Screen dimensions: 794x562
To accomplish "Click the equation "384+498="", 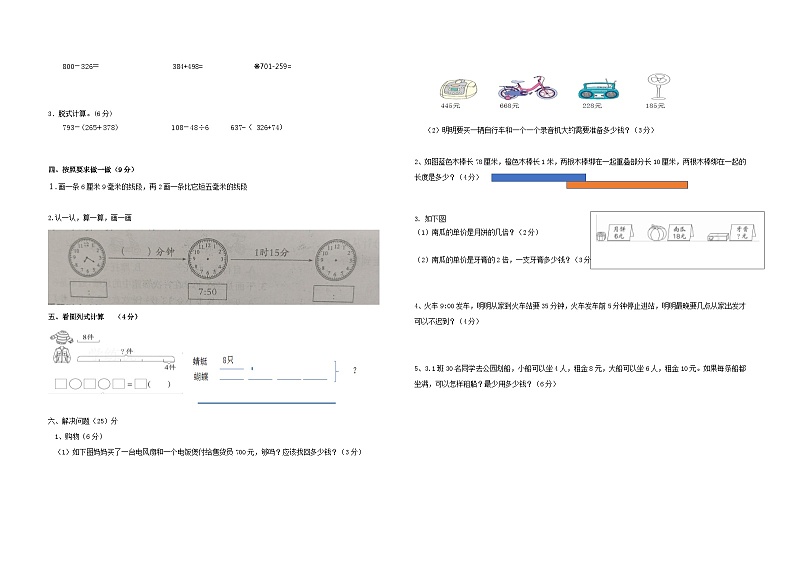I will [x=187, y=66].
